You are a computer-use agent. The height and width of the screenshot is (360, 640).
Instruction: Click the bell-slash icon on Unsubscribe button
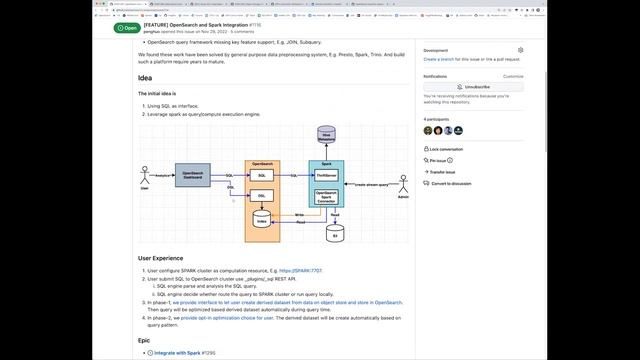(460, 87)
